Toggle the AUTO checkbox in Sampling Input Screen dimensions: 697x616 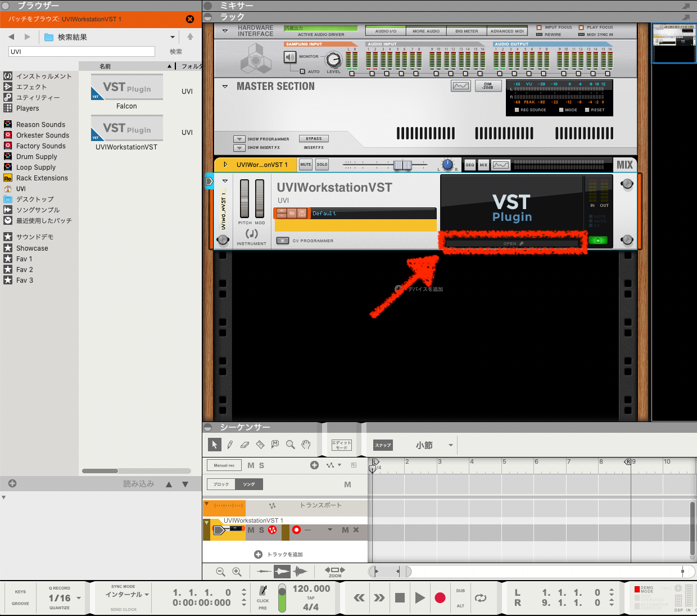[302, 71]
